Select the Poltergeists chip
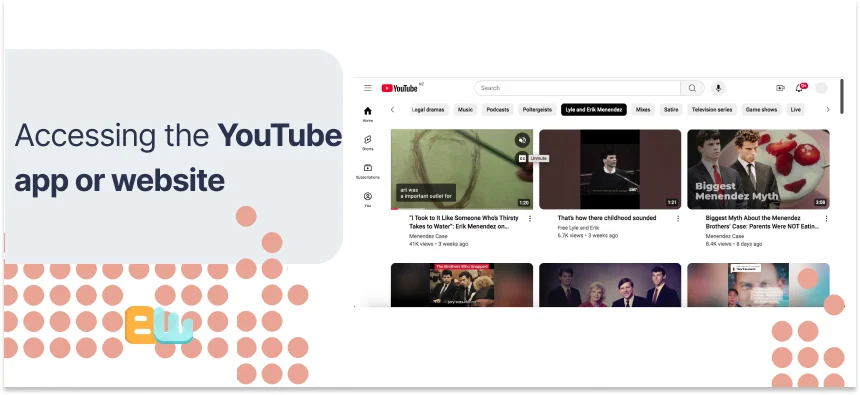Image resolution: width=860 pixels, height=395 pixels. pos(538,110)
